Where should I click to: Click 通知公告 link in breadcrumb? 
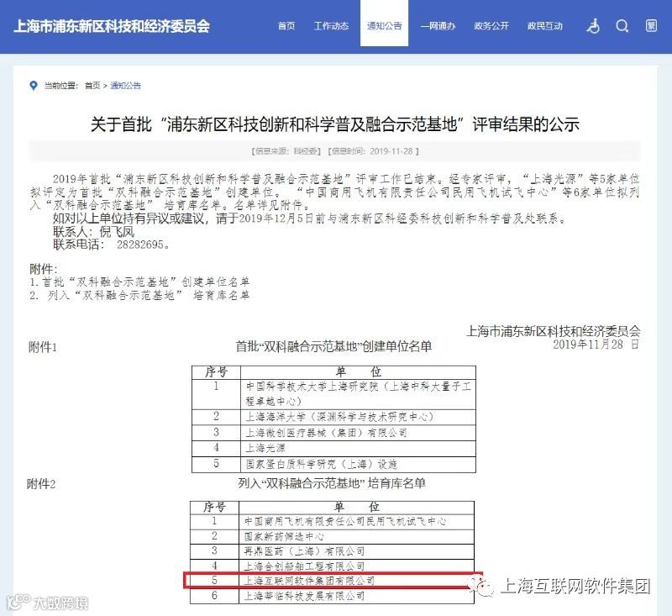pos(125,86)
